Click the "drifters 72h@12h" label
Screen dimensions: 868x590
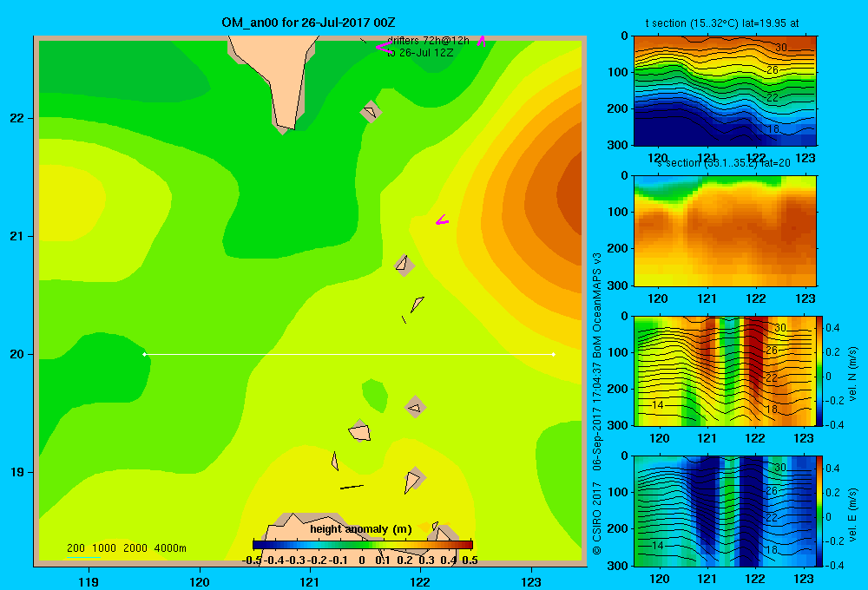(x=428, y=41)
